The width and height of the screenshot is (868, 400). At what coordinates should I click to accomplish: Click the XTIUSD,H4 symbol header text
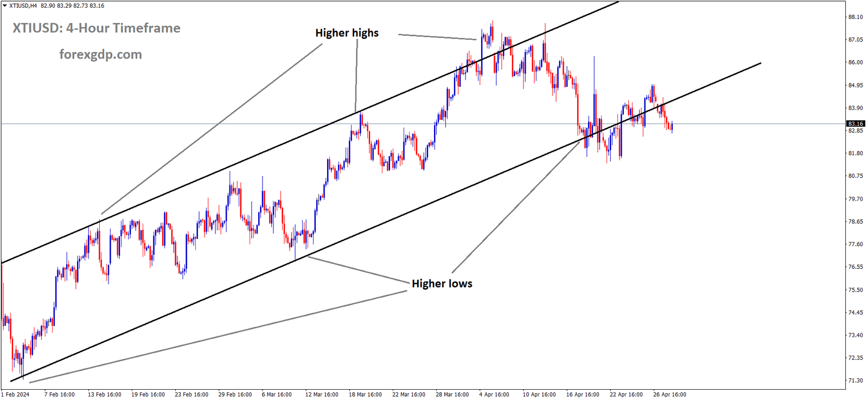click(23, 5)
